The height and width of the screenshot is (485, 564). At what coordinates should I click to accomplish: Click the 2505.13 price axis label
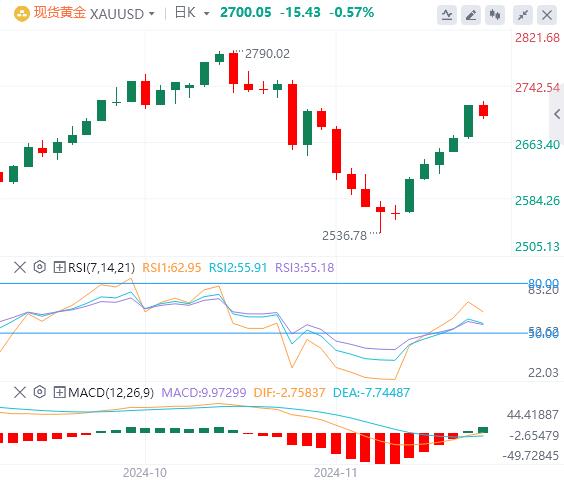[x=537, y=247]
